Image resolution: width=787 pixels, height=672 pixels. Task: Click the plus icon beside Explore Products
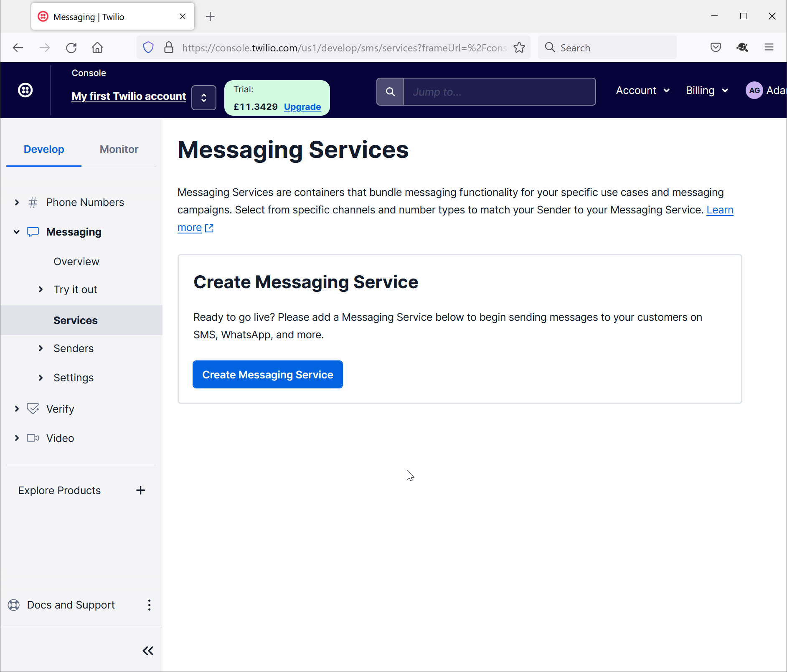pos(140,490)
